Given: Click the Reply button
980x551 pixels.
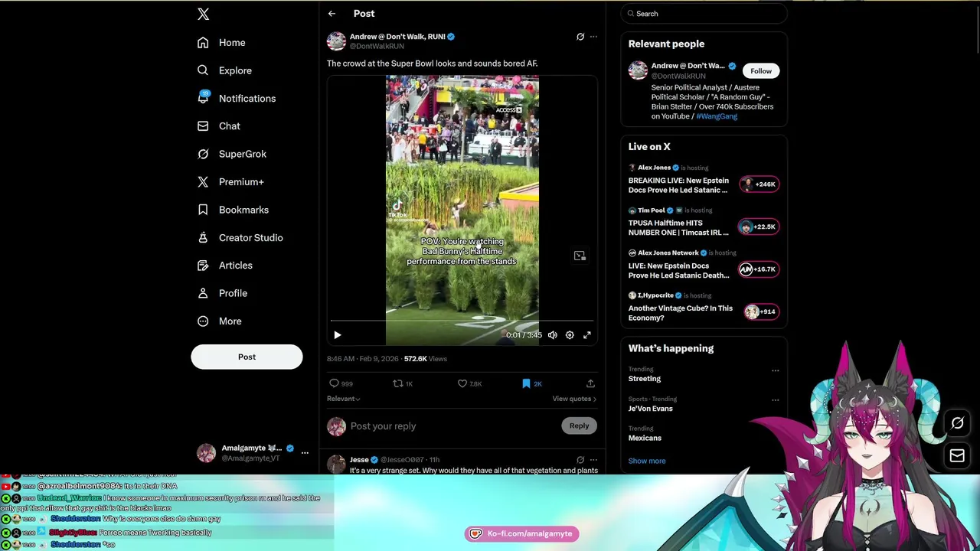Looking at the screenshot, I should [579, 426].
